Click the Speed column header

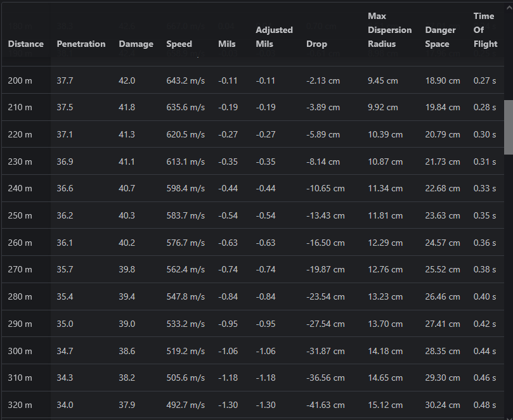[179, 44]
